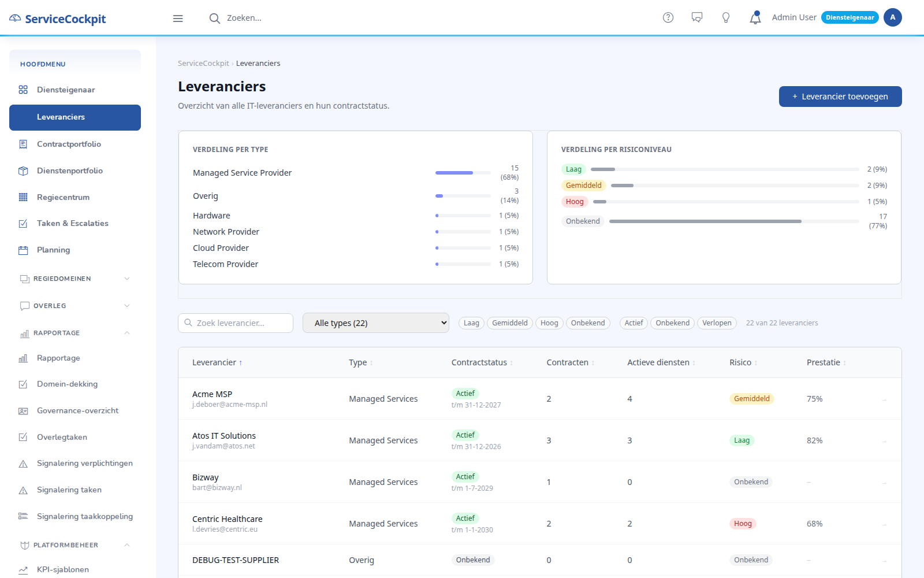
Task: Click the ServiceCockpit breadcrumb link
Action: tap(203, 64)
